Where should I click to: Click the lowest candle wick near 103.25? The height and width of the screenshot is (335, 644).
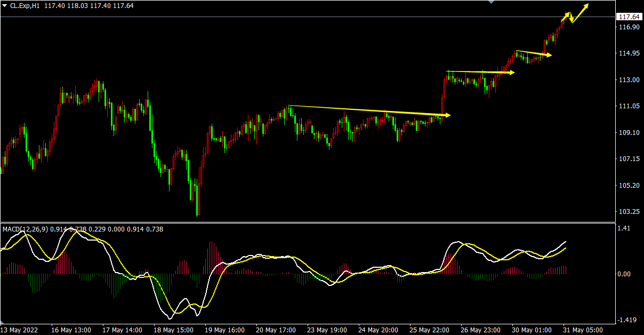coord(198,213)
